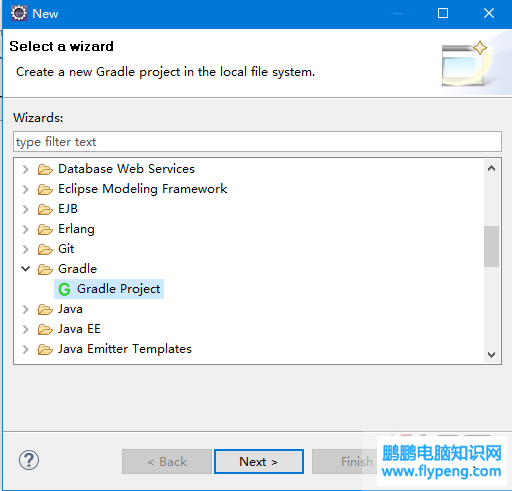Click the green Gradle Project icon
512x491 pixels.
coord(64,289)
